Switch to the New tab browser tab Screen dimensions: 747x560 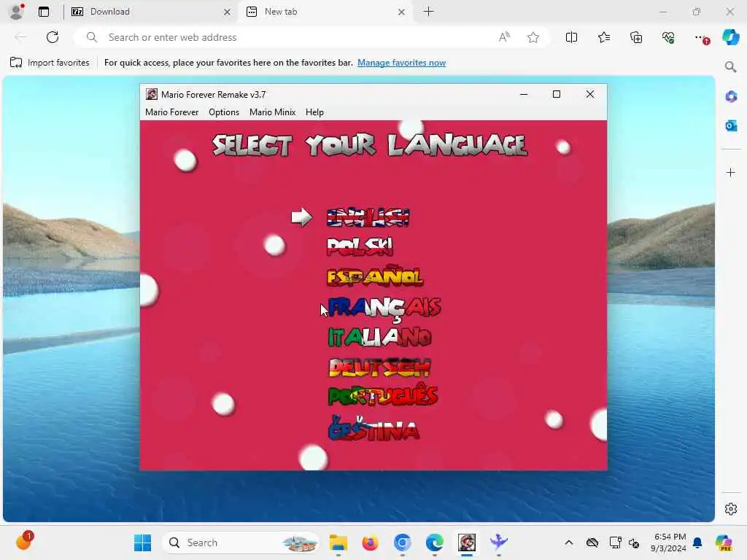(326, 12)
